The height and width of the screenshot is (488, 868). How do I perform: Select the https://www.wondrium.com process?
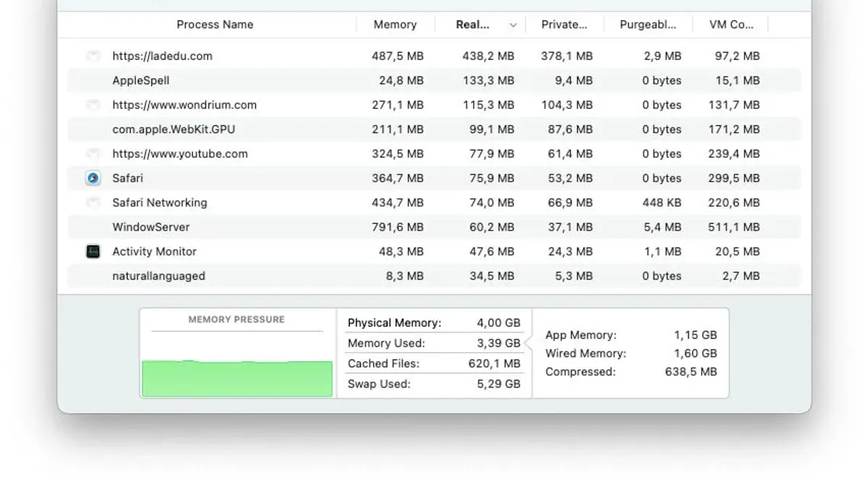[x=184, y=105]
